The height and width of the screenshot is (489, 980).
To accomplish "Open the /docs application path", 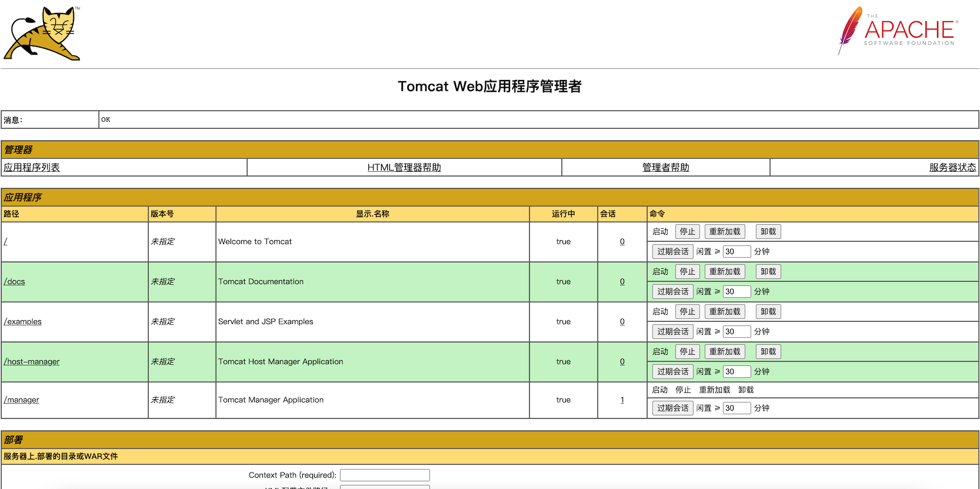I will (15, 282).
